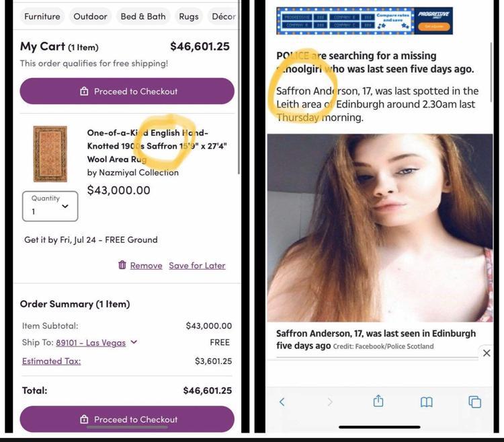The width and height of the screenshot is (504, 442).
Task: Open the Safari share sheet icon
Action: click(378, 401)
